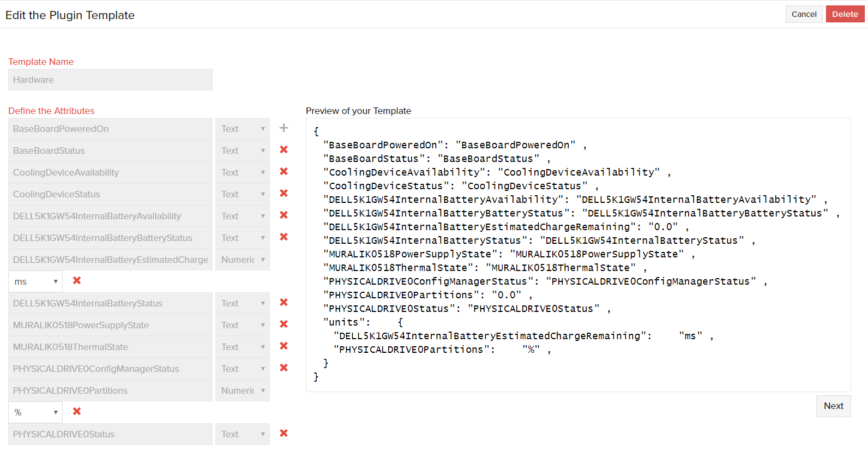Remove the BaseBoardStatus attribute row
The image size is (868, 457).
[x=284, y=150]
